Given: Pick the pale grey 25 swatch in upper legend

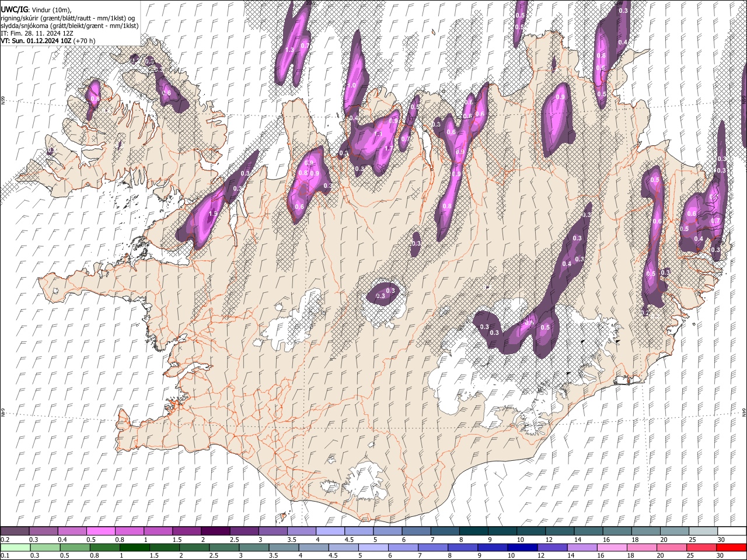Looking at the screenshot, I should [x=703, y=531].
